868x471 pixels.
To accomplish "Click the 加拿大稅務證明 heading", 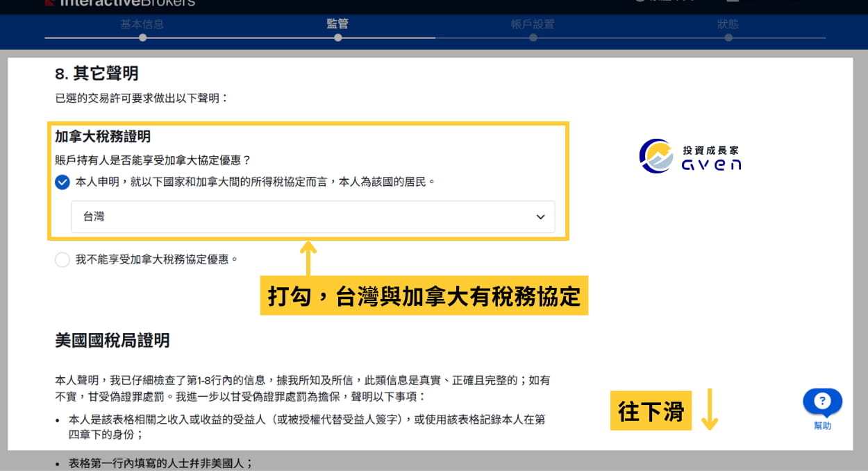I will (x=103, y=137).
